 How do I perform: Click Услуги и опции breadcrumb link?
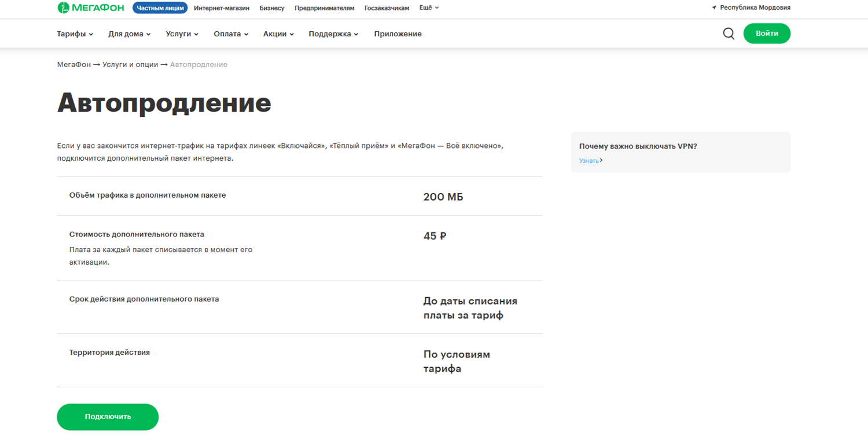(x=130, y=65)
